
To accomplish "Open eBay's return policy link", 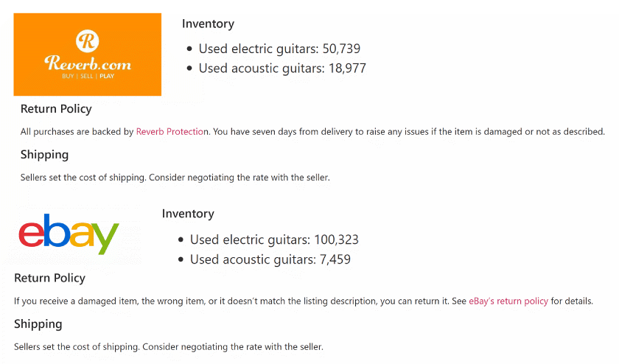I will coord(508,301).
